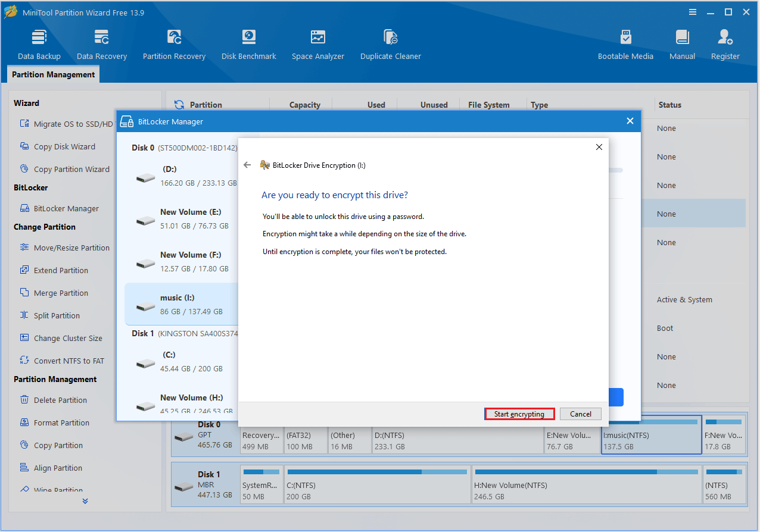Select New Volume (E:) in BitLocker Manager

[182, 219]
